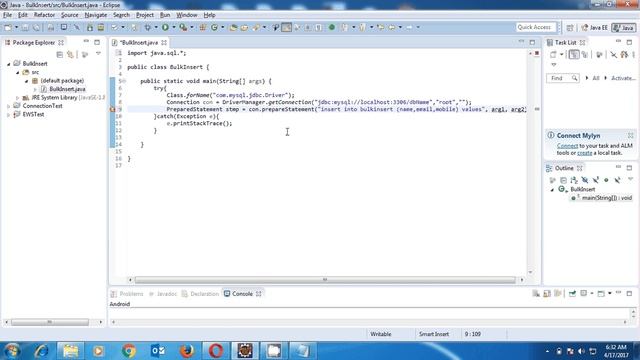The height and width of the screenshot is (360, 640).
Task: Collapse the src folder node
Action: click(18, 72)
